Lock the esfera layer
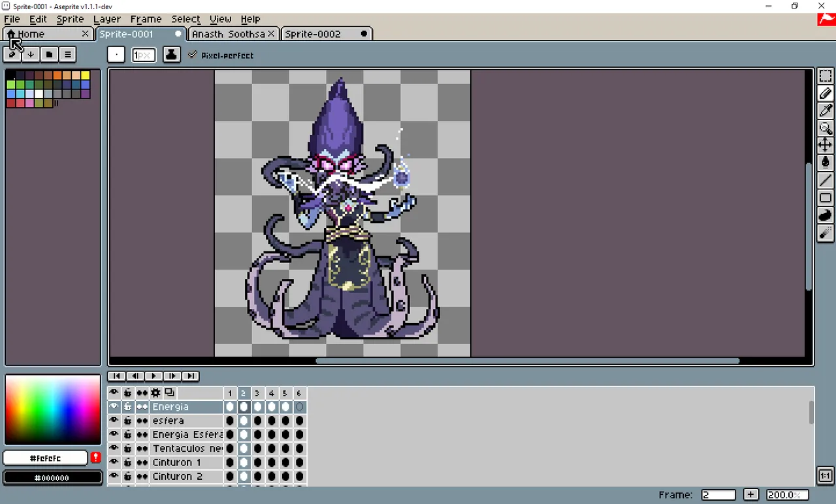 pyautogui.click(x=128, y=420)
